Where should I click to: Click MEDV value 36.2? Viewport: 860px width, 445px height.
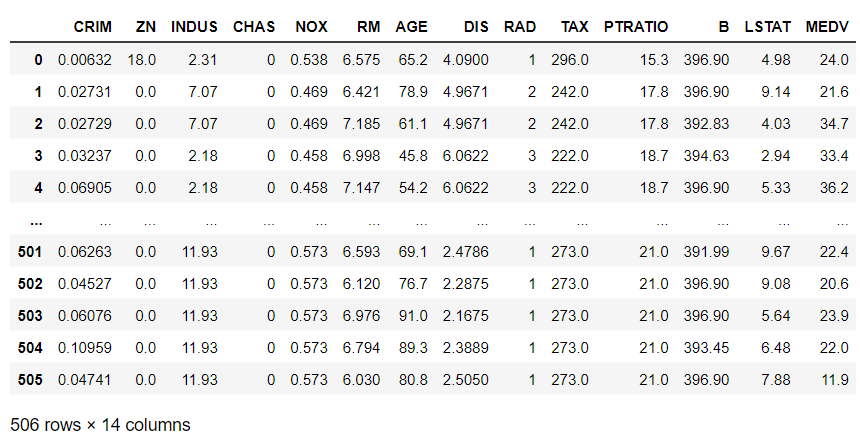tap(834, 188)
